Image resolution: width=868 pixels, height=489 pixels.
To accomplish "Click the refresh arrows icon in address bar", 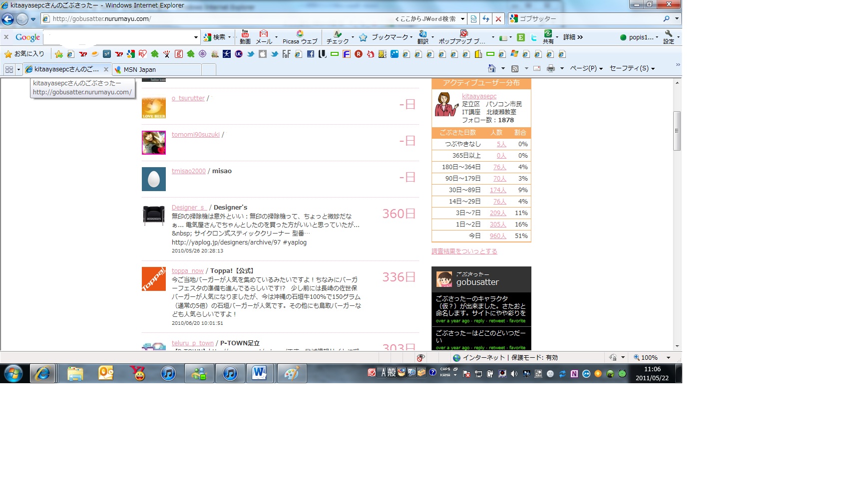I will click(x=486, y=19).
